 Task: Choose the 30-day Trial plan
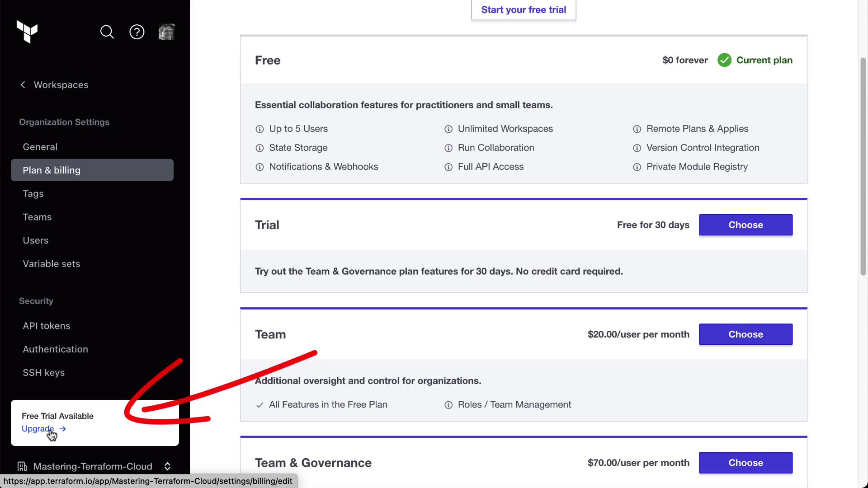click(745, 225)
